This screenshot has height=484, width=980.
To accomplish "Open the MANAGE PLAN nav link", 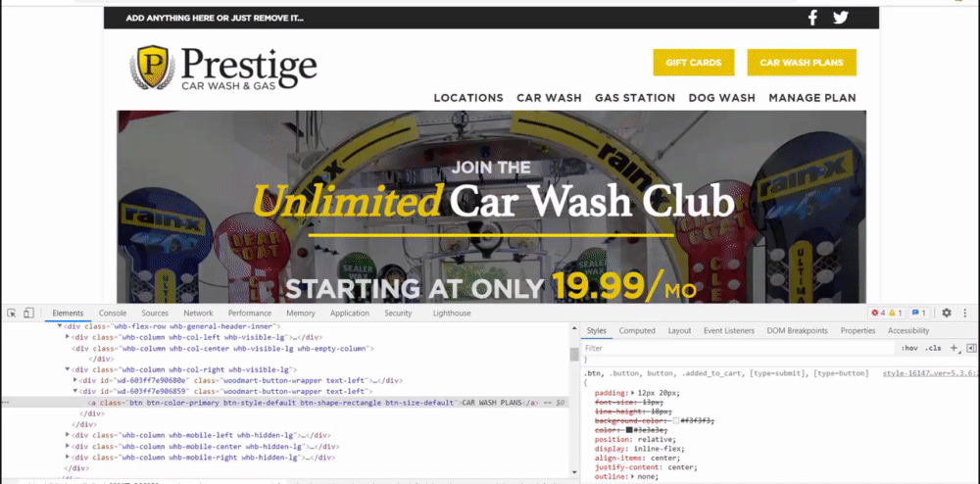I will (x=812, y=98).
